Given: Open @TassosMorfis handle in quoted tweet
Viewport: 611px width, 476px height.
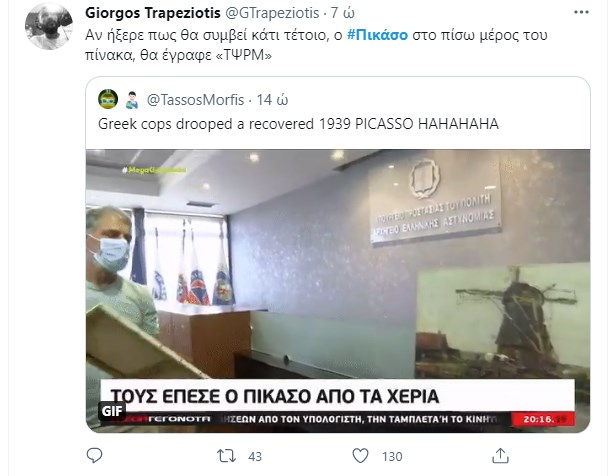Looking at the screenshot, I should click(x=195, y=100).
